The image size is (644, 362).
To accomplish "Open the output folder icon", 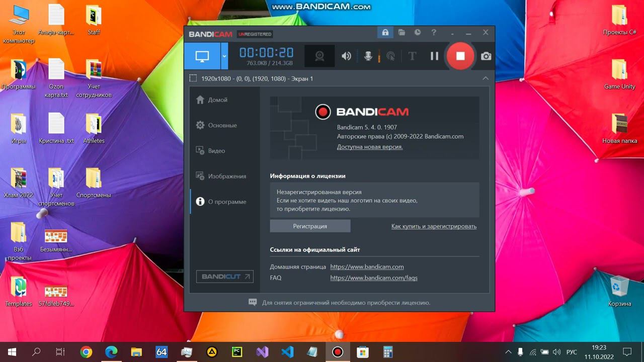I will (x=401, y=33).
